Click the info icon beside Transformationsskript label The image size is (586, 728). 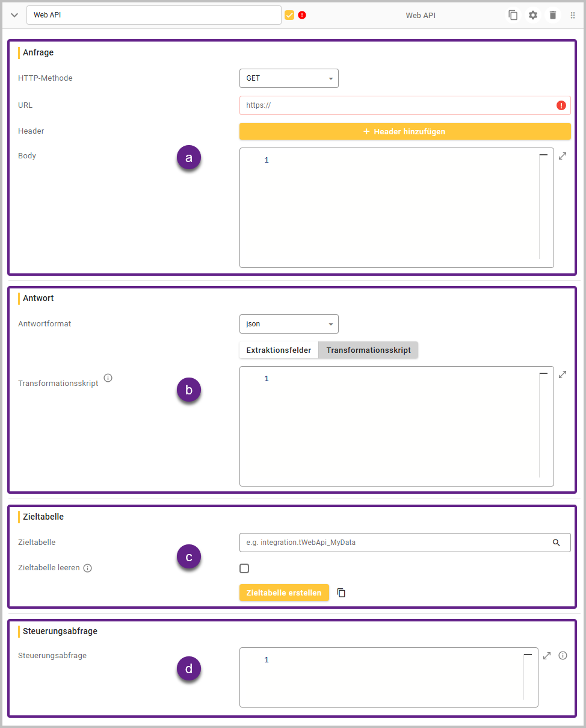(x=108, y=378)
